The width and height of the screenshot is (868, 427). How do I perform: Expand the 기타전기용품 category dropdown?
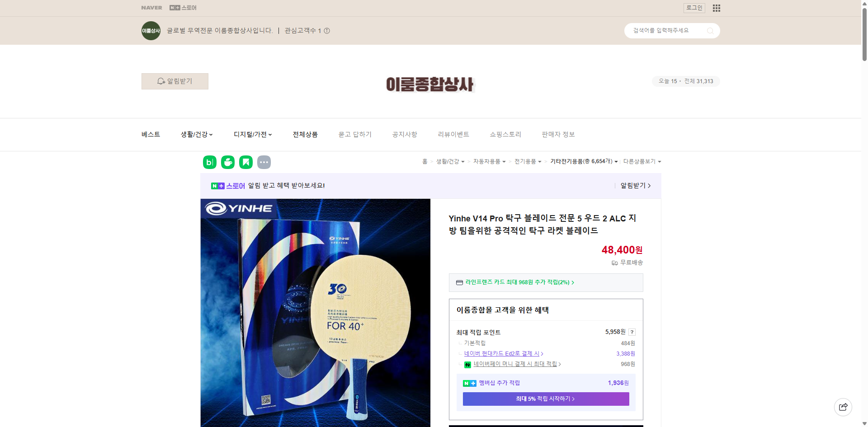coord(616,161)
